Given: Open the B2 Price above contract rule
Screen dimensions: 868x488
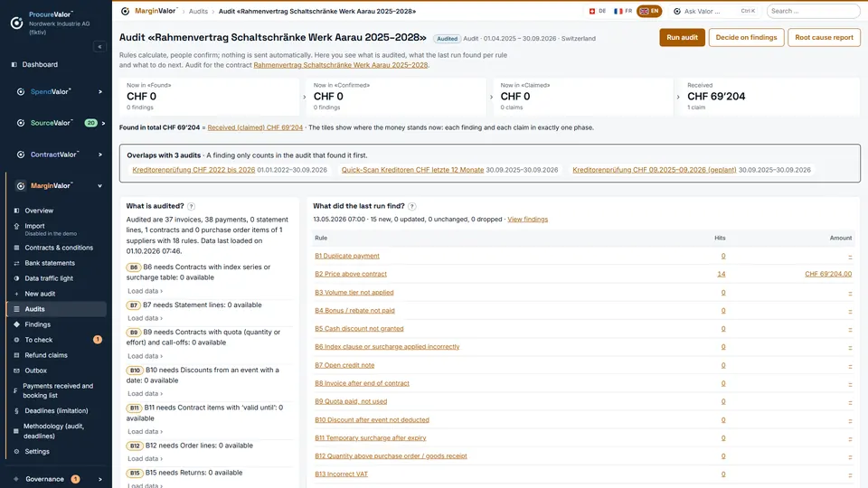Looking at the screenshot, I should pos(351,274).
